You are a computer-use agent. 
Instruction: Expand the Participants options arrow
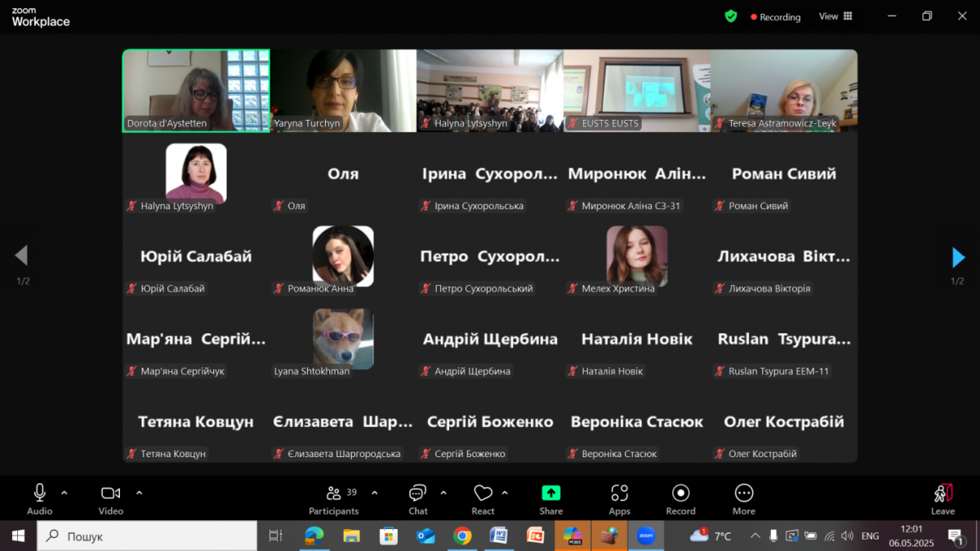[375, 493]
